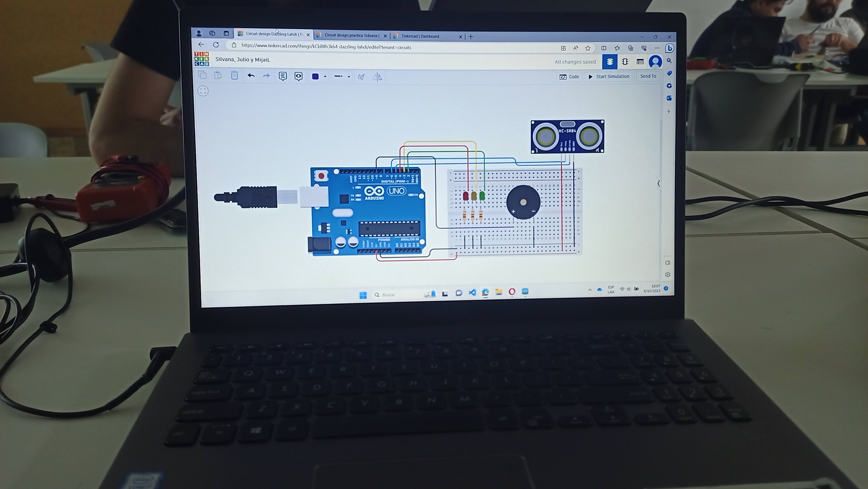Open browser Settings and more menu
The width and height of the screenshot is (868, 489).
point(657,48)
